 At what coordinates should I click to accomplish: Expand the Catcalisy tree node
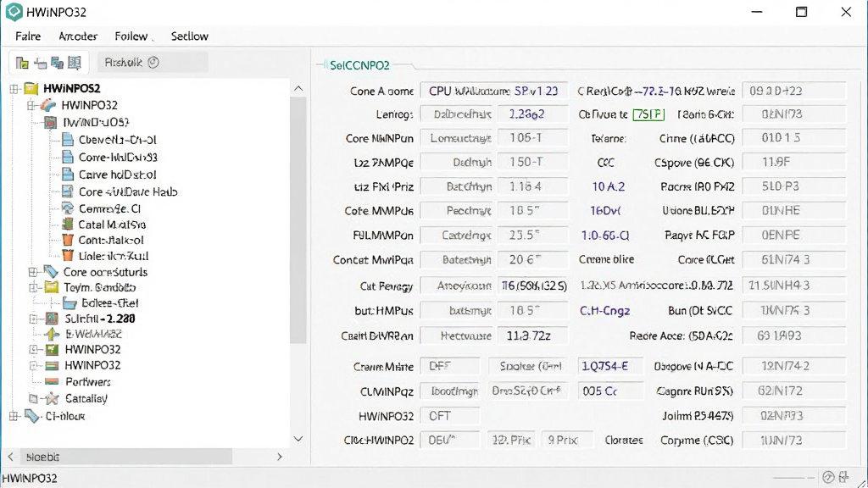click(33, 398)
